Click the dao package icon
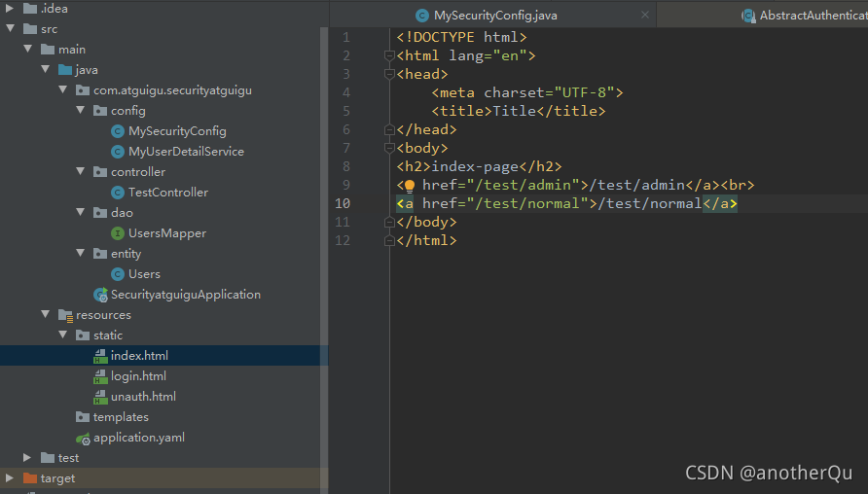 [100, 213]
